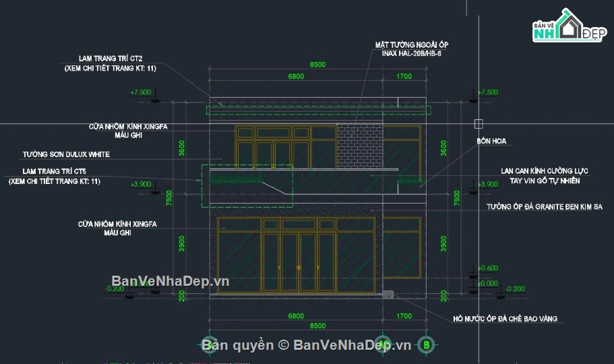614x364 pixels.
Task: Select the 6800 dimension above the roof
Action: click(296, 76)
